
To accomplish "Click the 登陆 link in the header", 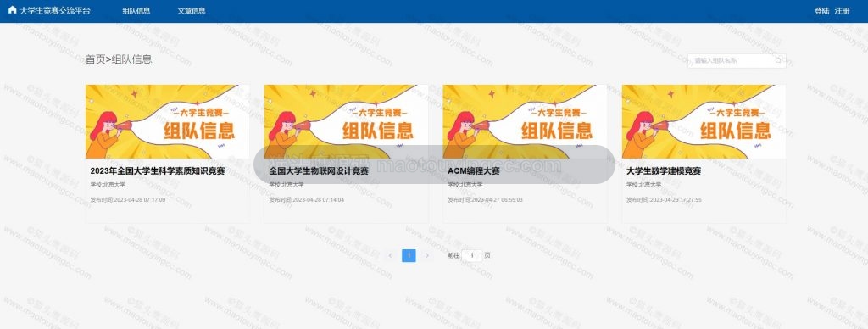I will tap(821, 10).
